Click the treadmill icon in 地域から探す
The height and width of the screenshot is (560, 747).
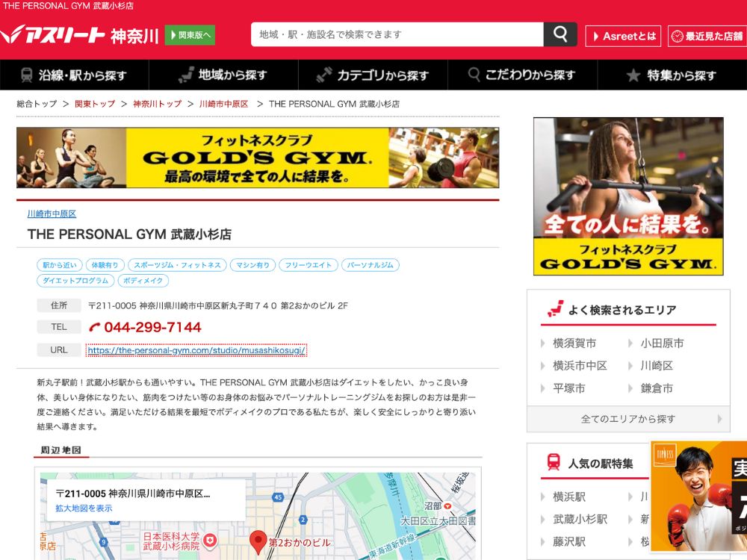(x=186, y=75)
